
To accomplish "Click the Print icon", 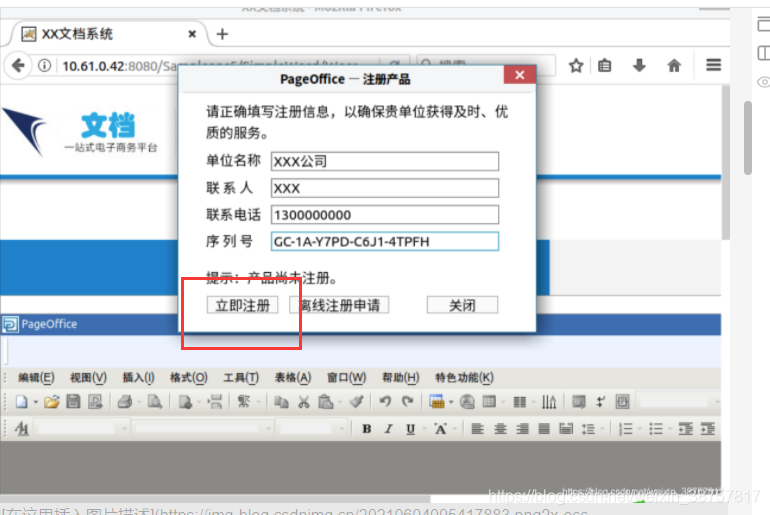I will click(125, 402).
